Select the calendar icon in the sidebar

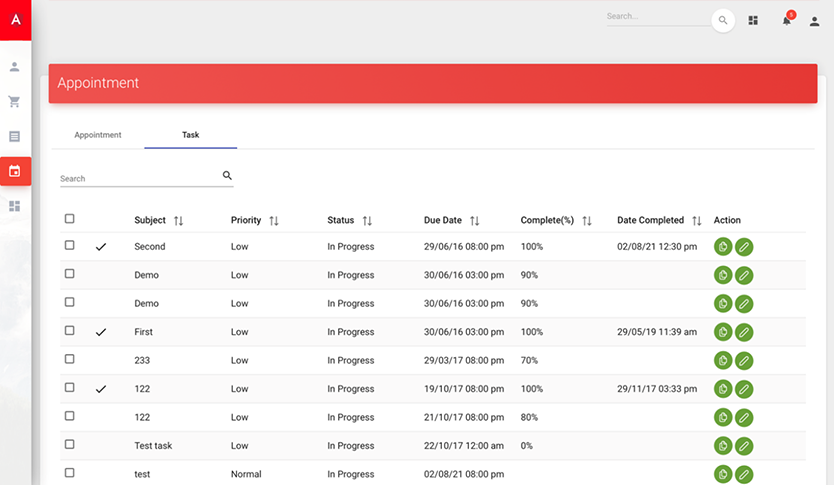tap(15, 171)
